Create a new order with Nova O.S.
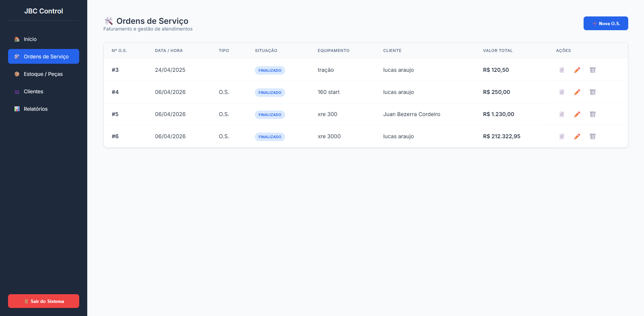644x316 pixels. pos(605,23)
